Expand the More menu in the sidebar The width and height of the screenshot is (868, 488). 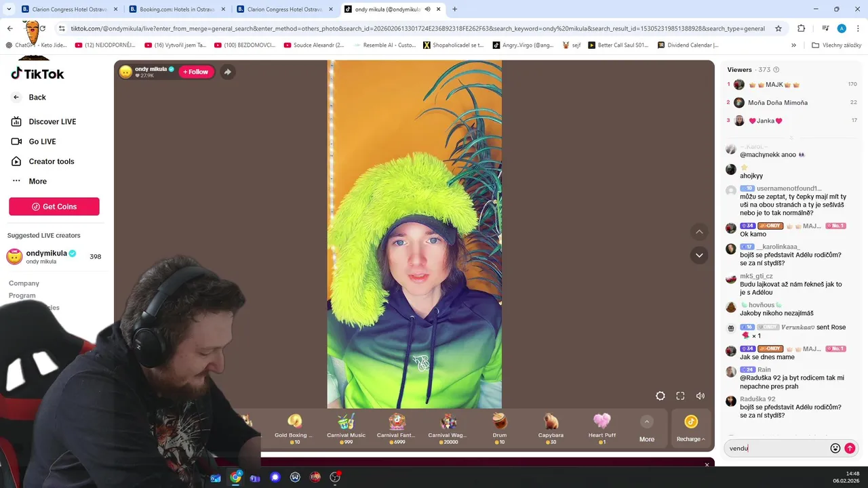pyautogui.click(x=29, y=181)
